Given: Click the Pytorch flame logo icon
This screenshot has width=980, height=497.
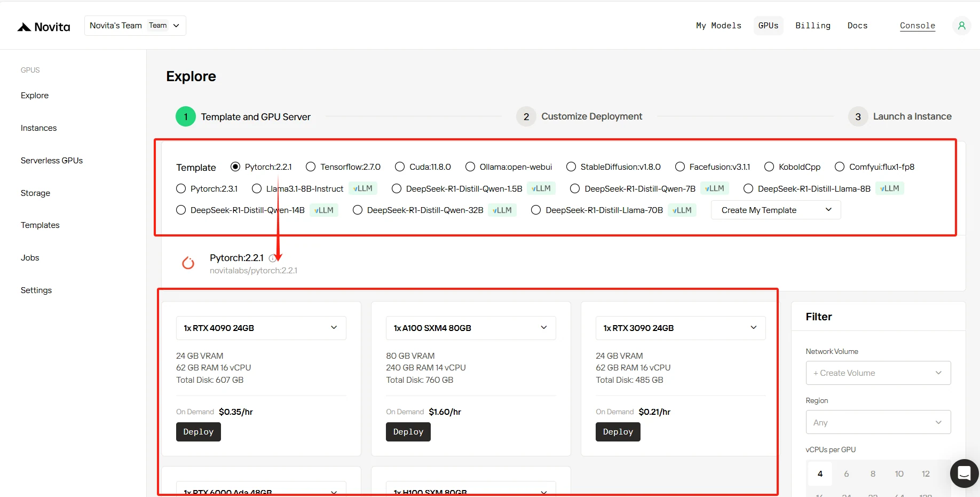Looking at the screenshot, I should pyautogui.click(x=188, y=263).
